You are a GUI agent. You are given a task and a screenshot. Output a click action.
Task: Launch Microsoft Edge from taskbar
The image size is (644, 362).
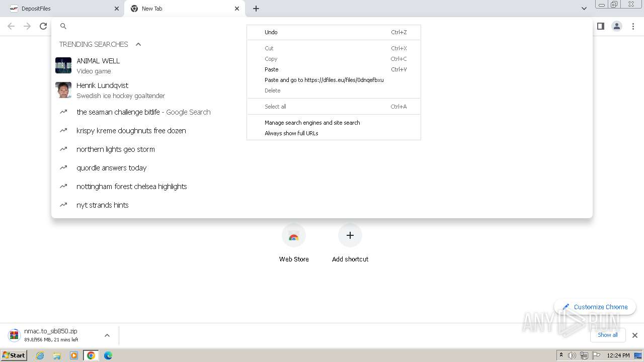coord(108,355)
